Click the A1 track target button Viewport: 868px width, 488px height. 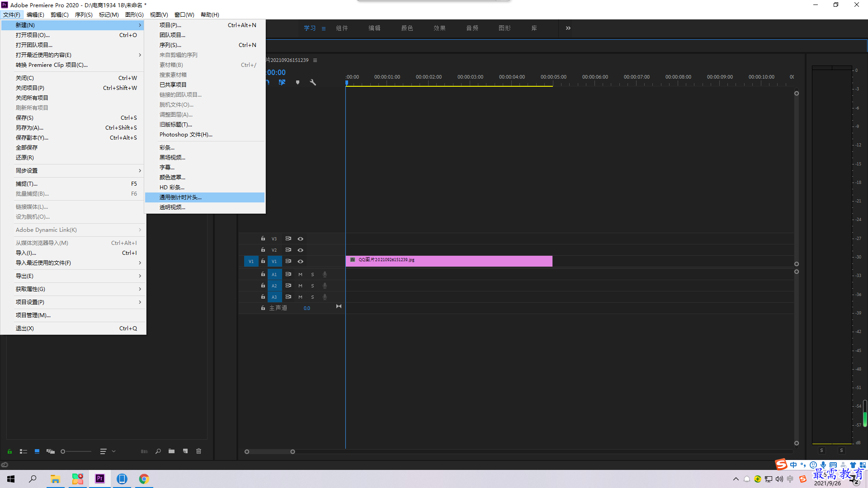[274, 274]
